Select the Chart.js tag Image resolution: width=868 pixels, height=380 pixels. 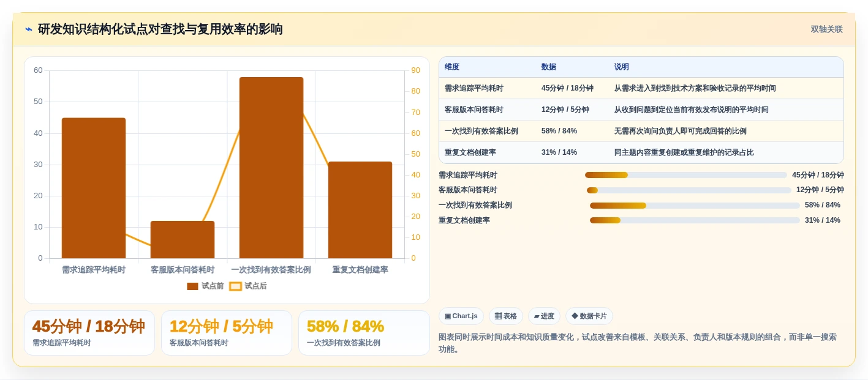tap(461, 316)
